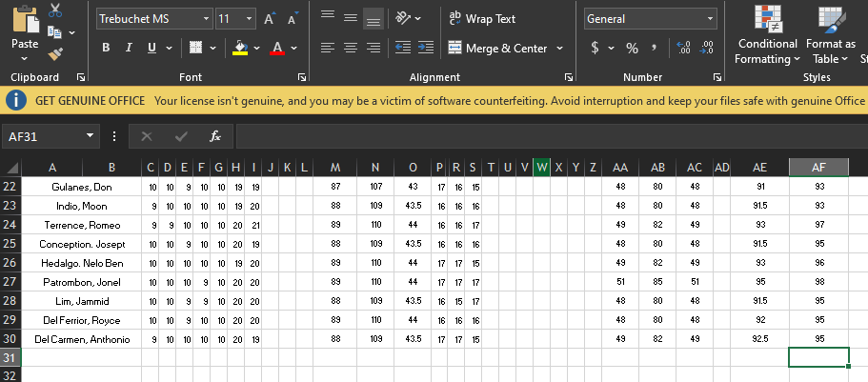
Task: Open the General number format dropdown
Action: tap(710, 19)
